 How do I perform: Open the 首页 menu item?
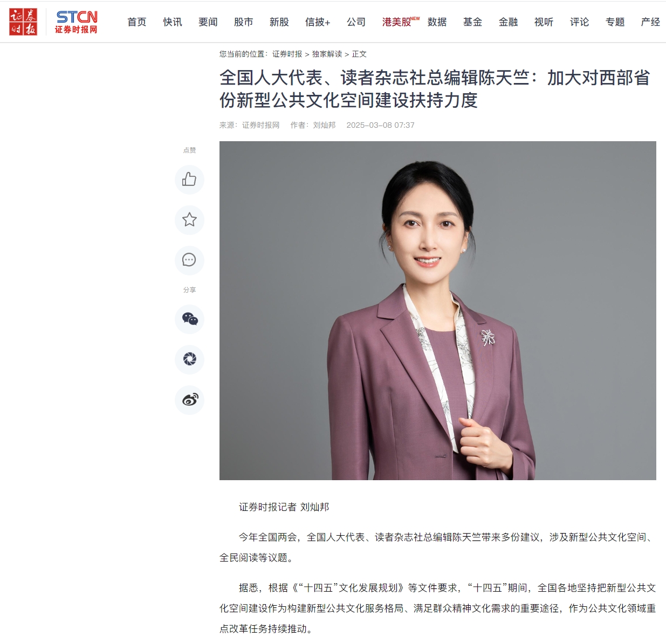(x=137, y=22)
